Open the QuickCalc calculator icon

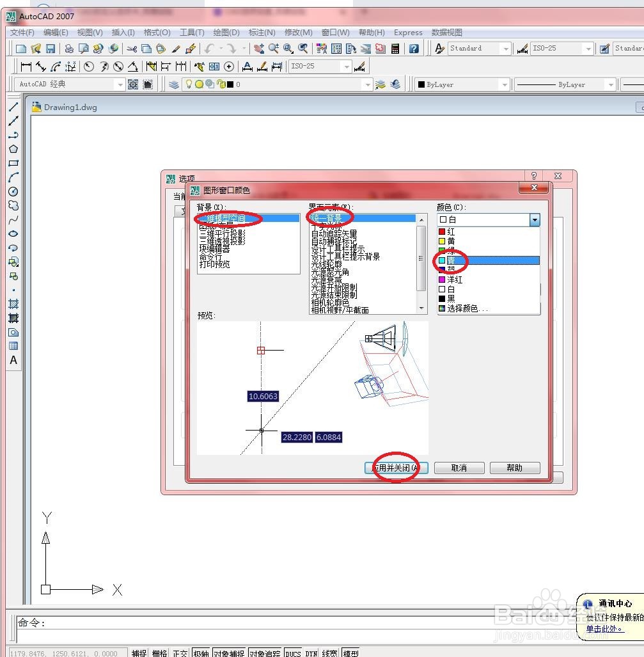click(395, 49)
